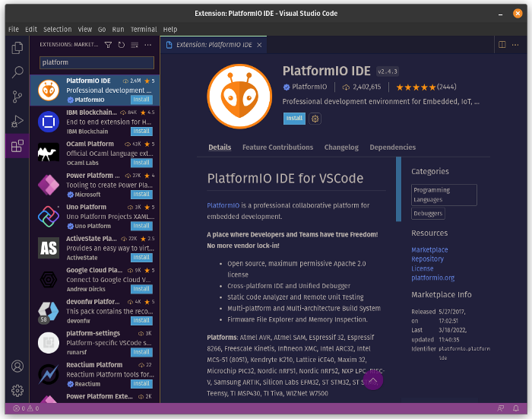Open the Run and Debug view

[x=17, y=121]
